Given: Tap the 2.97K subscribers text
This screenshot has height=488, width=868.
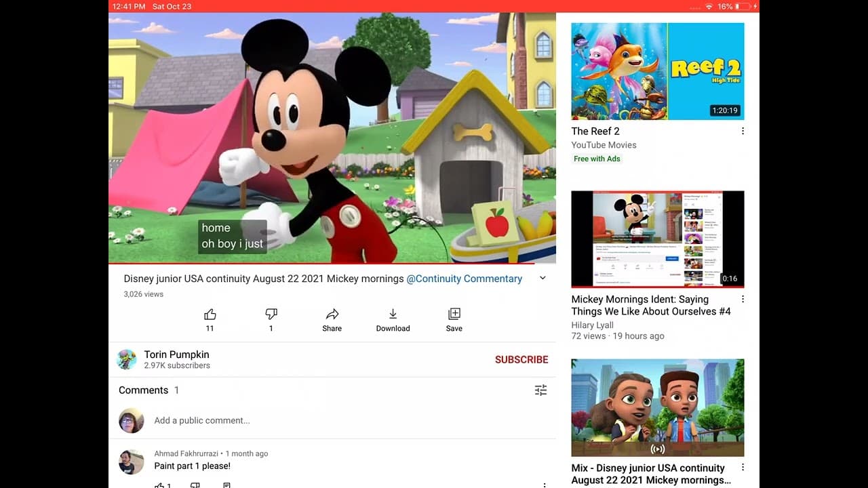Looking at the screenshot, I should pos(177,366).
